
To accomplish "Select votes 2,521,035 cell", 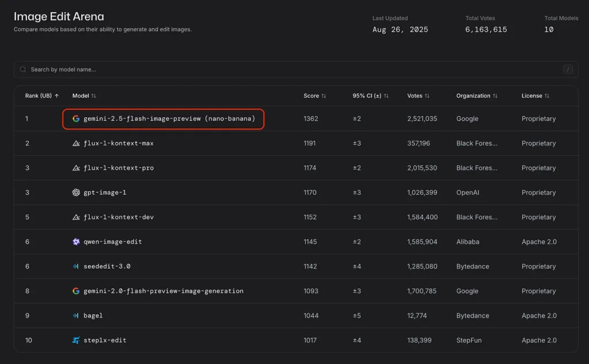I will pos(422,118).
